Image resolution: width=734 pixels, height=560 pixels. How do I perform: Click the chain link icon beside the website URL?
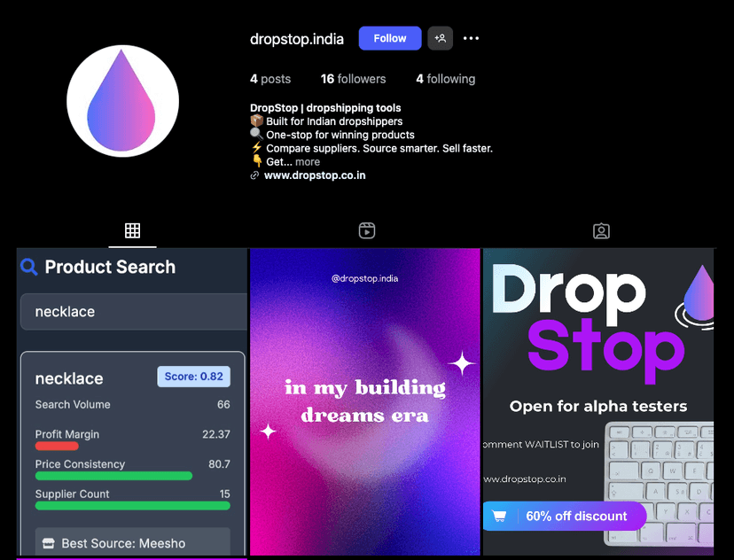[254, 175]
